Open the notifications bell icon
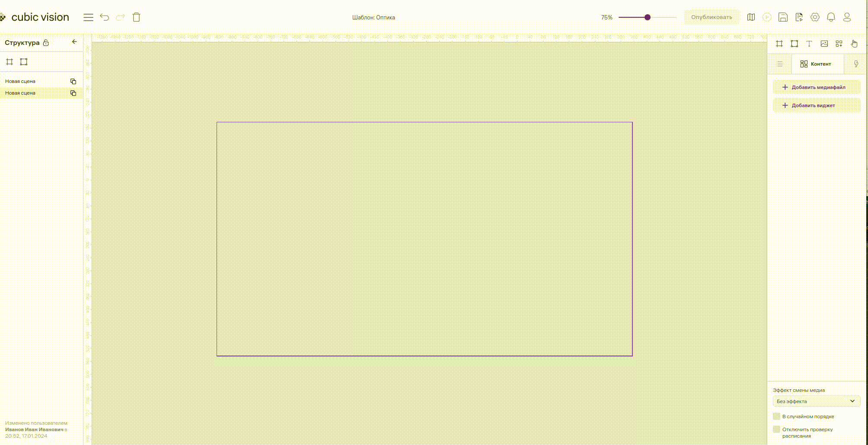Screen dimensions: 868x445 [831, 17]
